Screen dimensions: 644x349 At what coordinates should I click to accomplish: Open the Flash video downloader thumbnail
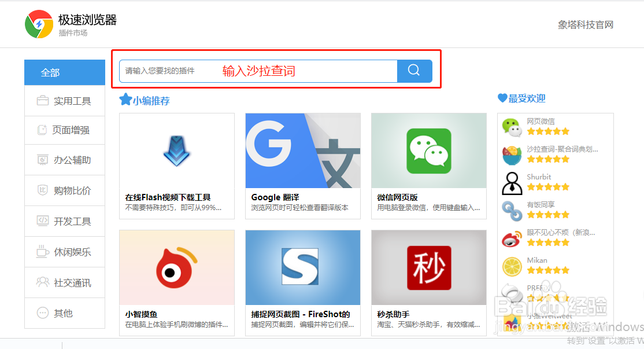[177, 151]
